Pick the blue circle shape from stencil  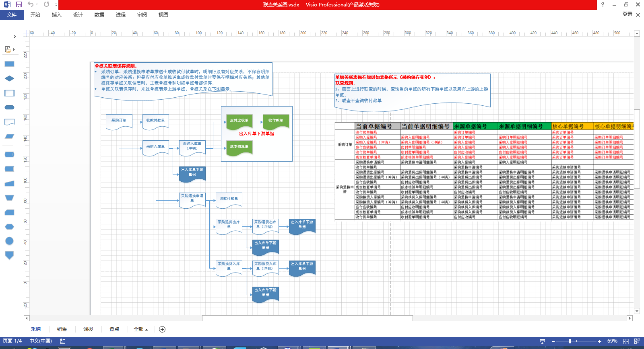tap(9, 241)
